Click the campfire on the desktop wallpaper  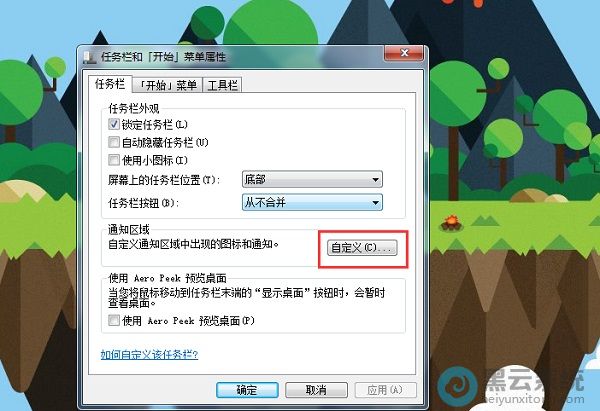(452, 223)
